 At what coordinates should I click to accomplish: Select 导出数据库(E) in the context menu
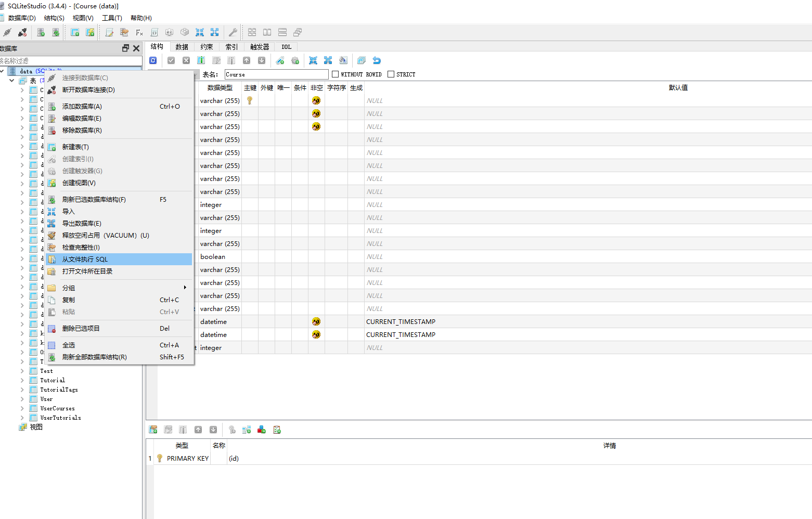click(x=119, y=223)
